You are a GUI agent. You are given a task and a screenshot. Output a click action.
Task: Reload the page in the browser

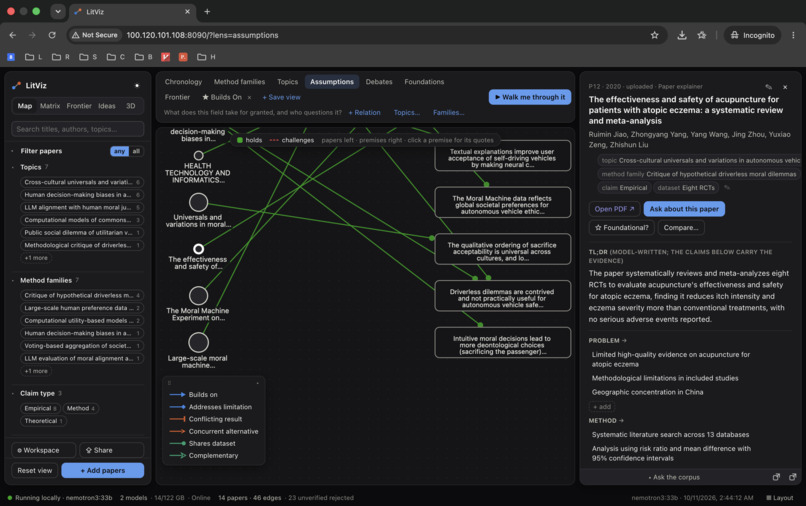point(52,35)
